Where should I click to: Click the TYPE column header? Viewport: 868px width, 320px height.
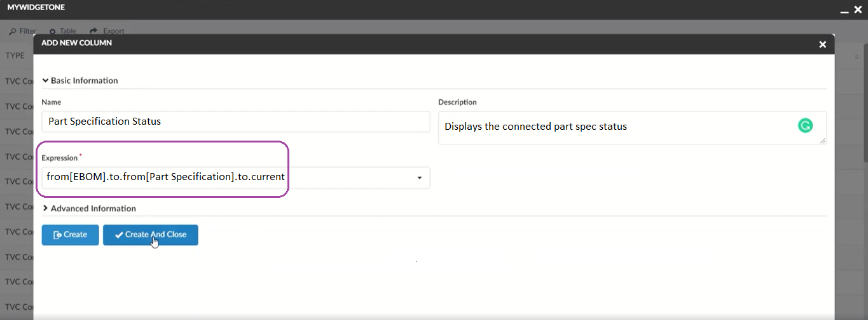tap(15, 56)
